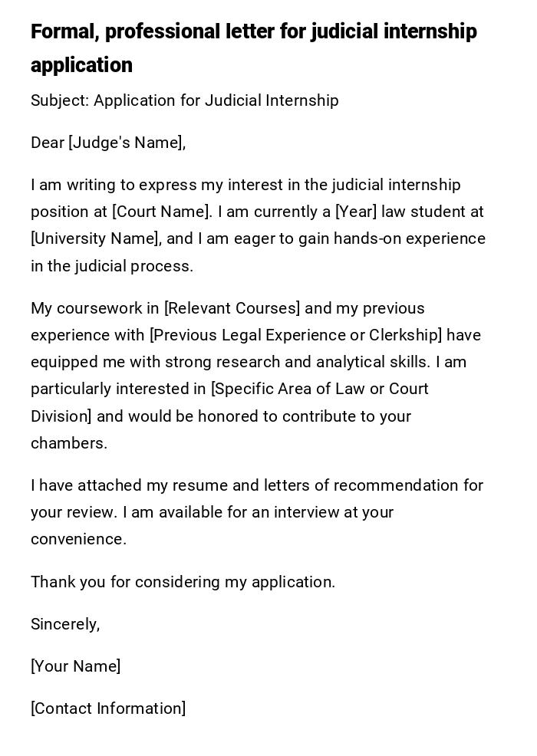Image resolution: width=537 pixels, height=756 pixels.
Task: Select the [Judge's Name] placeholder
Action: point(127,143)
